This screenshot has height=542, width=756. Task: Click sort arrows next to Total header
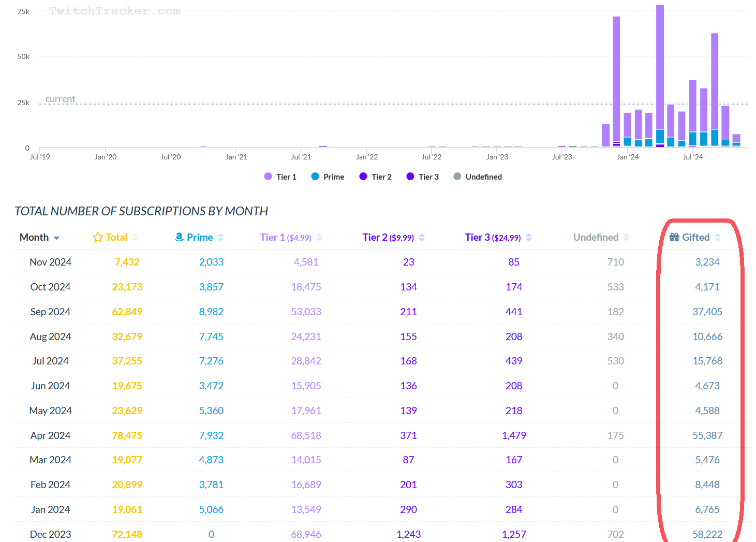tap(136, 238)
